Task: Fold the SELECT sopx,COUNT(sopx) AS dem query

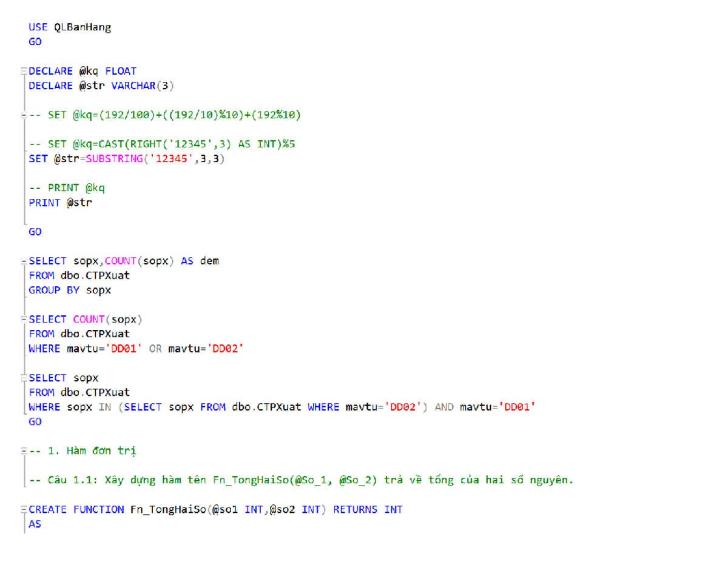Action: click(23, 261)
